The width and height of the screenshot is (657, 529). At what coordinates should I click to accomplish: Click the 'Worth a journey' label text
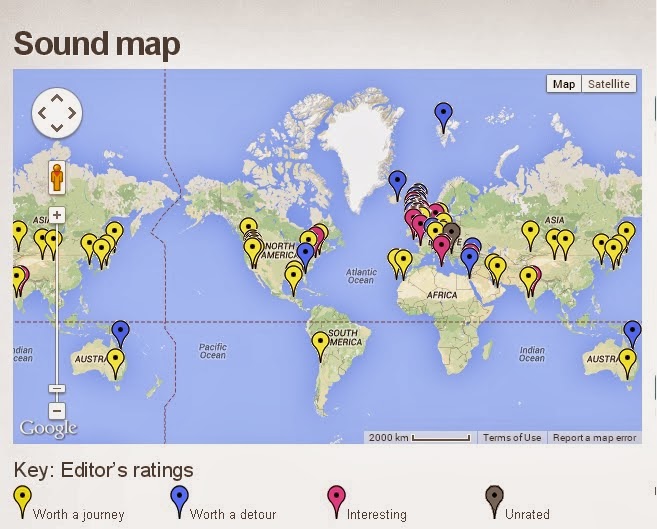pos(78,514)
